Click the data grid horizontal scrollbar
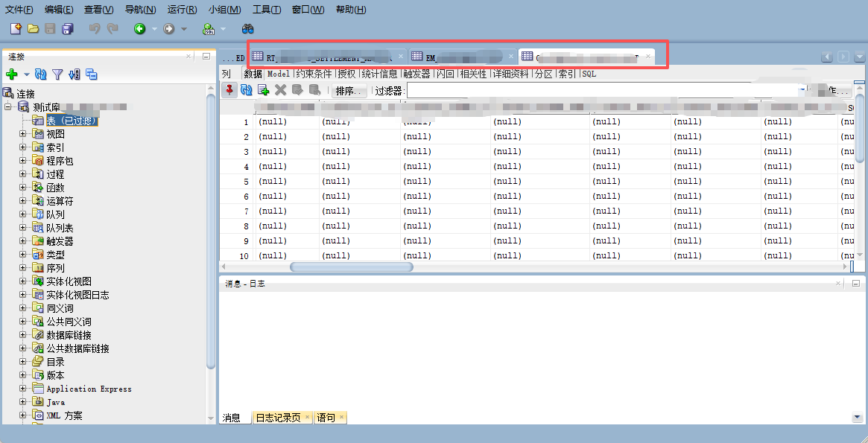Image resolution: width=868 pixels, height=443 pixels. (x=352, y=267)
